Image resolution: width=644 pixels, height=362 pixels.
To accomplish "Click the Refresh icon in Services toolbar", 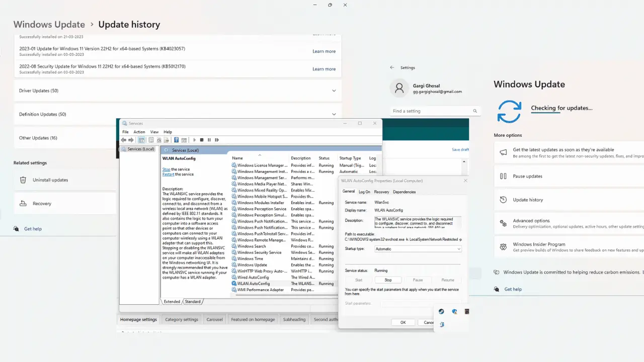I will (159, 140).
